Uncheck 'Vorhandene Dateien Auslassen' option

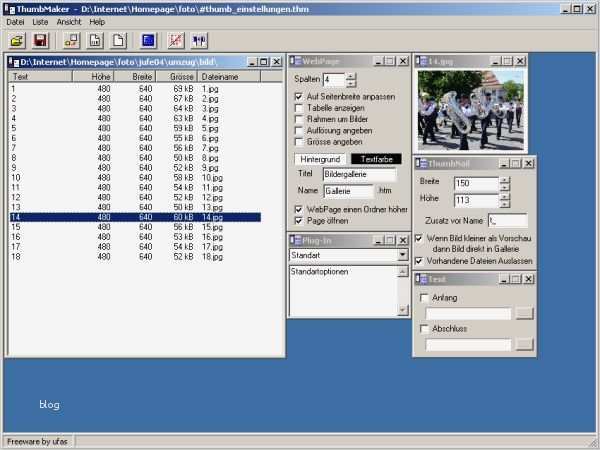point(419,260)
